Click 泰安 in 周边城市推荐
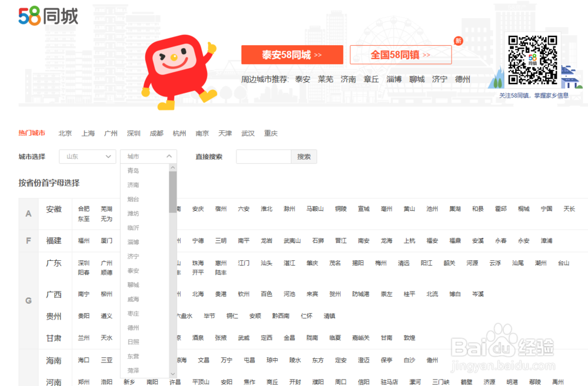This screenshot has height=386, width=588. coord(302,79)
